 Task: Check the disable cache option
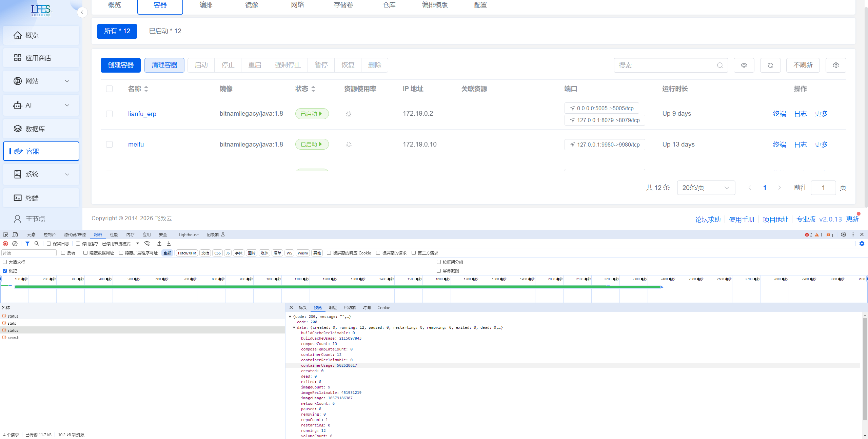coord(78,244)
